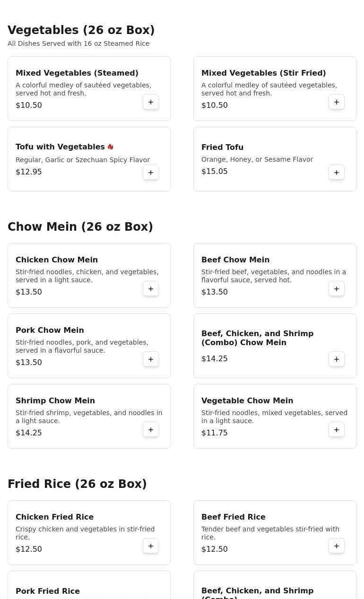The height and width of the screenshot is (599, 364).
Task: Open Beef, Chicken, and Shrimp Combo Chow Mein
Action: tap(257, 338)
